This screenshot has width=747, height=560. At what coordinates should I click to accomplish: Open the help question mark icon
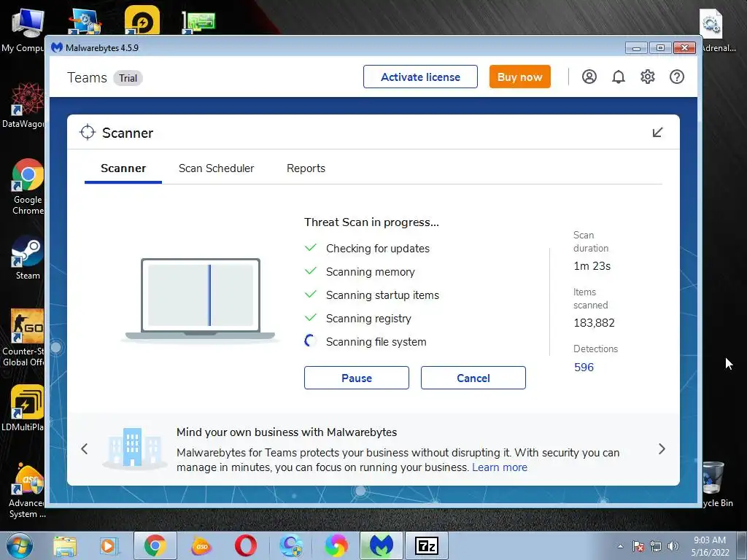click(676, 77)
